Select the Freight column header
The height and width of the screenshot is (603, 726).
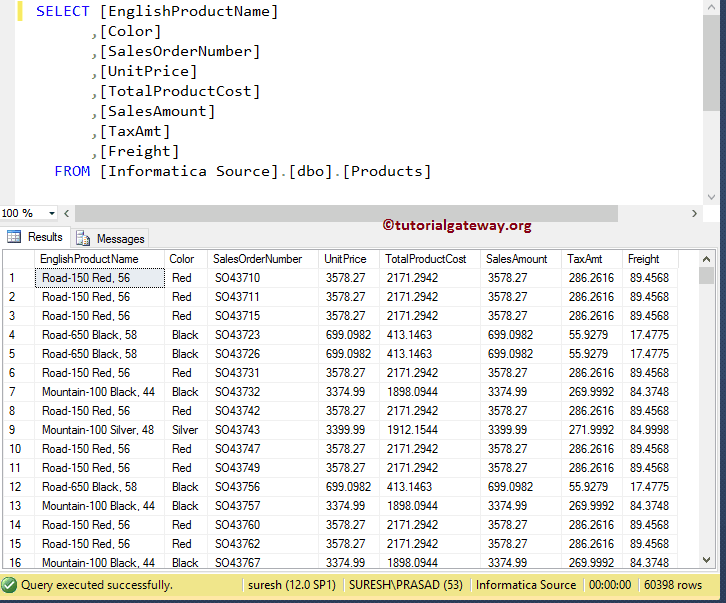[x=650, y=259]
